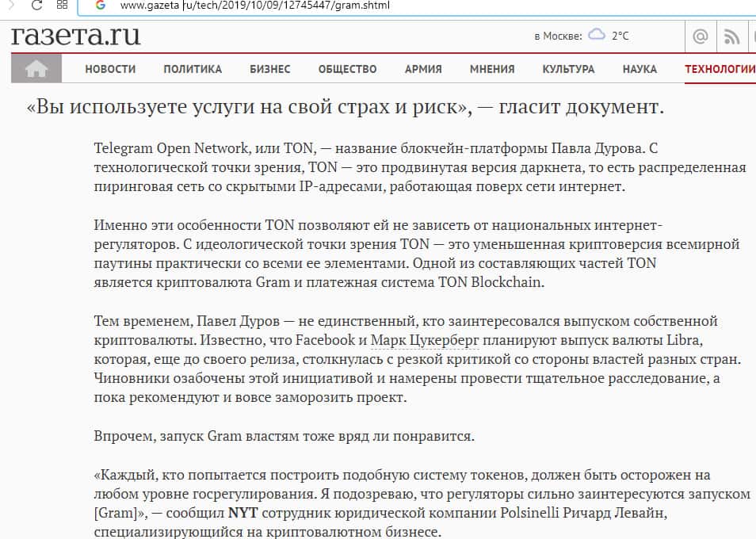Click the words «TON Blockchain» in the article
This screenshot has height=539, width=756.
[x=491, y=282]
